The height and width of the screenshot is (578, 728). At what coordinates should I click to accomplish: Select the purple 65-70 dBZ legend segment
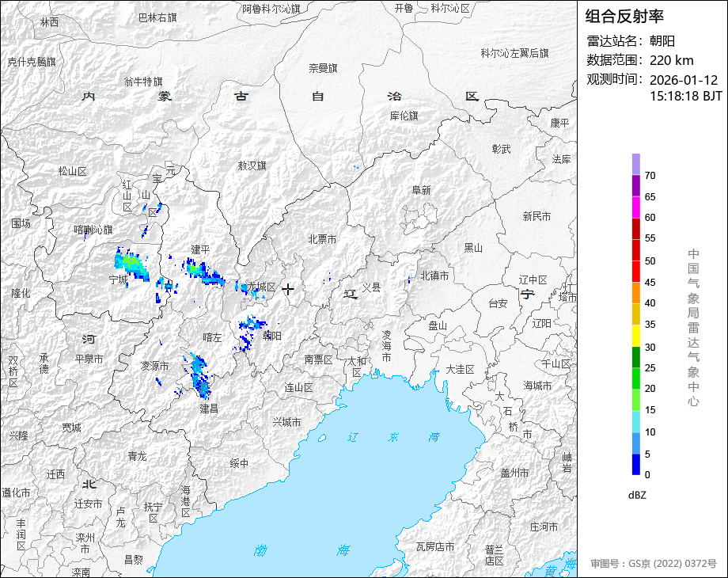(x=636, y=185)
